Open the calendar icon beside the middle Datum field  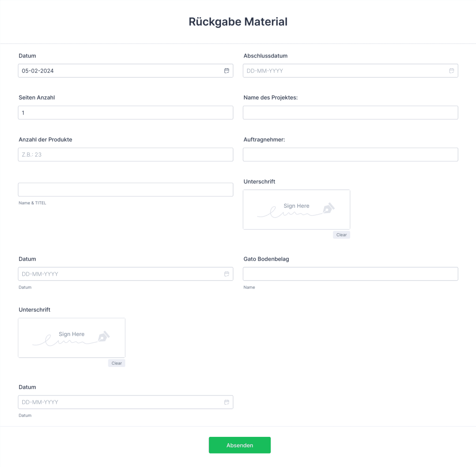point(226,274)
